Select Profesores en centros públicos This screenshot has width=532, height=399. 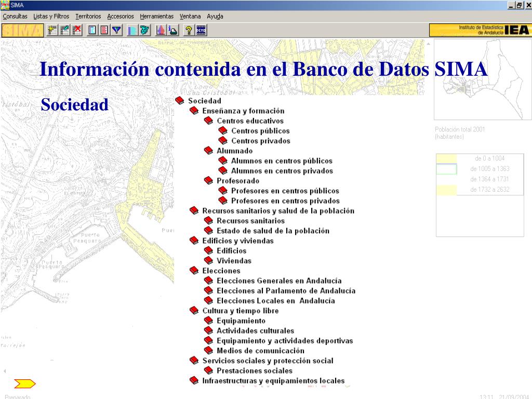[285, 191]
